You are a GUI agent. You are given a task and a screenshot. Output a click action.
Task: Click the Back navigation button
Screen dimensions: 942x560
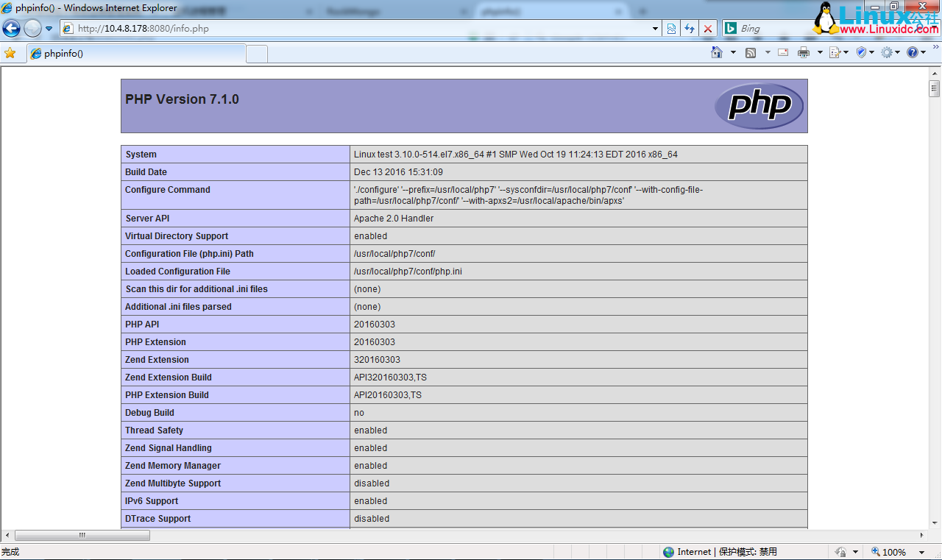10,29
